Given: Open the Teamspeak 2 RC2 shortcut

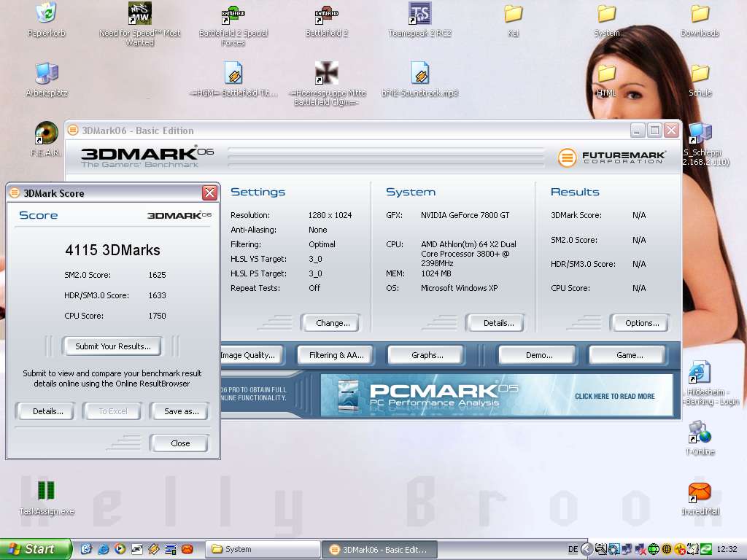Looking at the screenshot, I should point(419,13).
